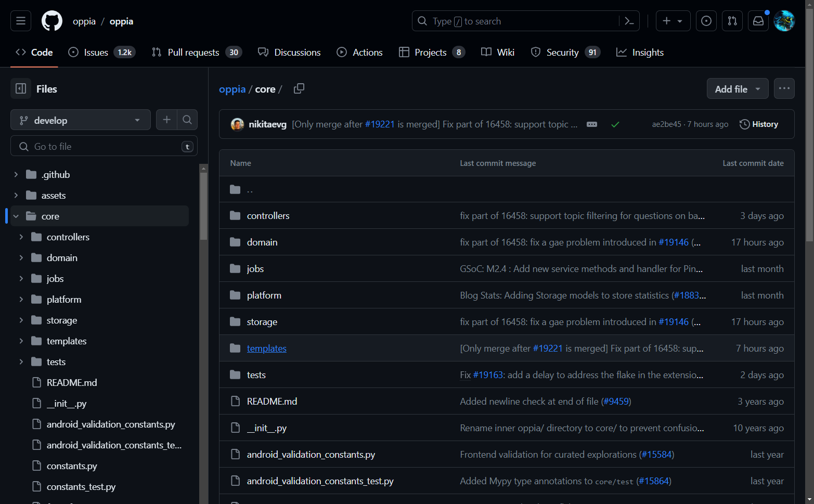The height and width of the screenshot is (504, 814).
Task: Open the templates folder link in file list
Action: (x=267, y=348)
